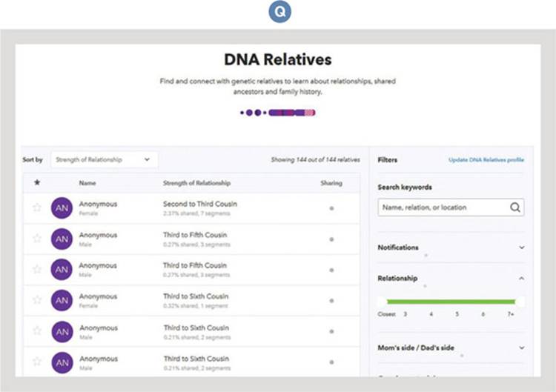556x392 pixels.
Task: Click sharing dot for Third to Sixth Cousin female
Action: click(x=331, y=300)
